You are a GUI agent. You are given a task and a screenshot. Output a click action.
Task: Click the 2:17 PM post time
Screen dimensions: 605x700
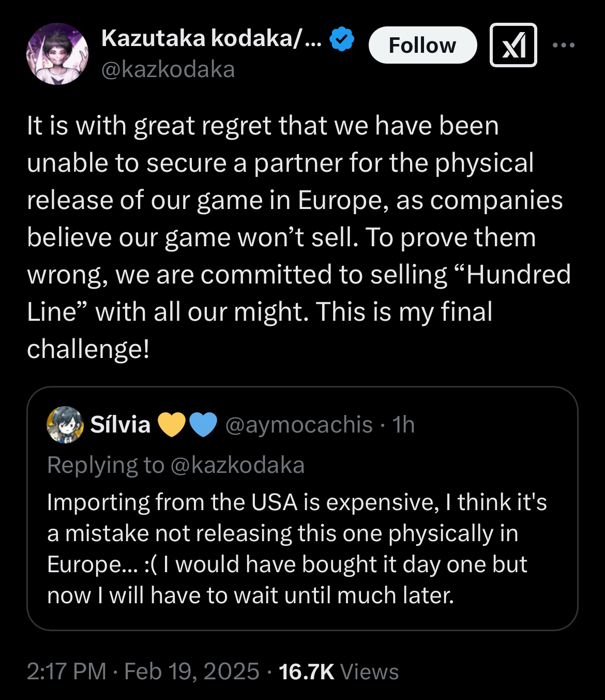point(66,672)
